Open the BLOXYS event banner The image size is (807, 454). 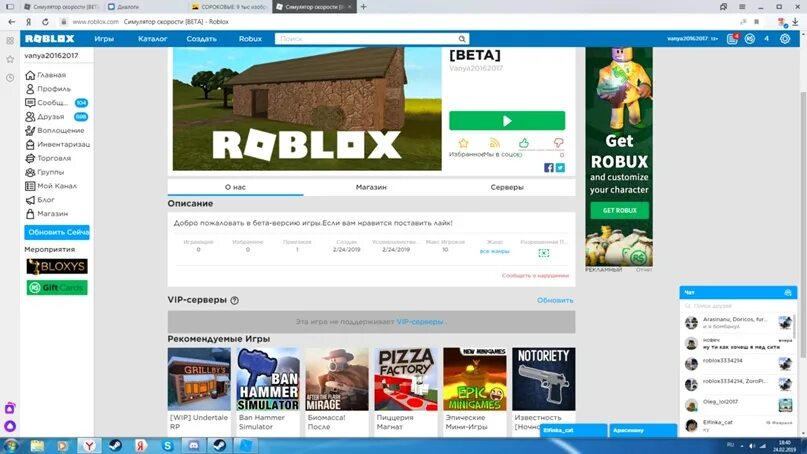click(x=57, y=266)
